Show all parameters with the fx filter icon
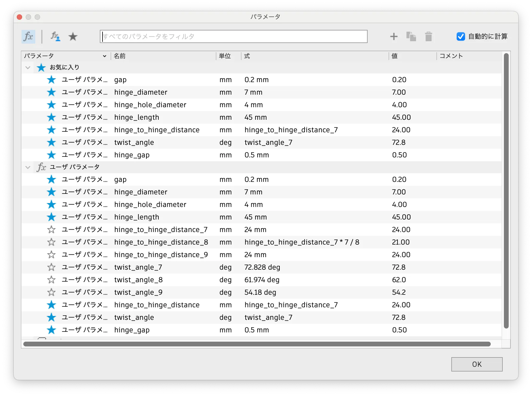The image size is (532, 396). [x=28, y=36]
